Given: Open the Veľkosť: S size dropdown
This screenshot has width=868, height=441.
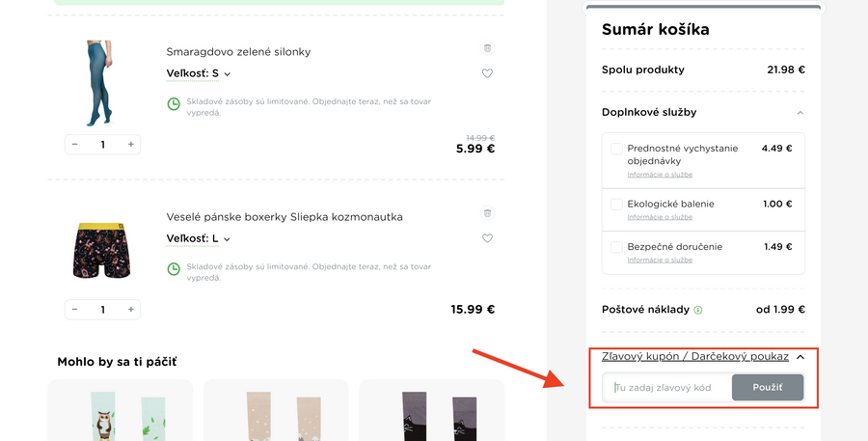Looking at the screenshot, I should 199,73.
